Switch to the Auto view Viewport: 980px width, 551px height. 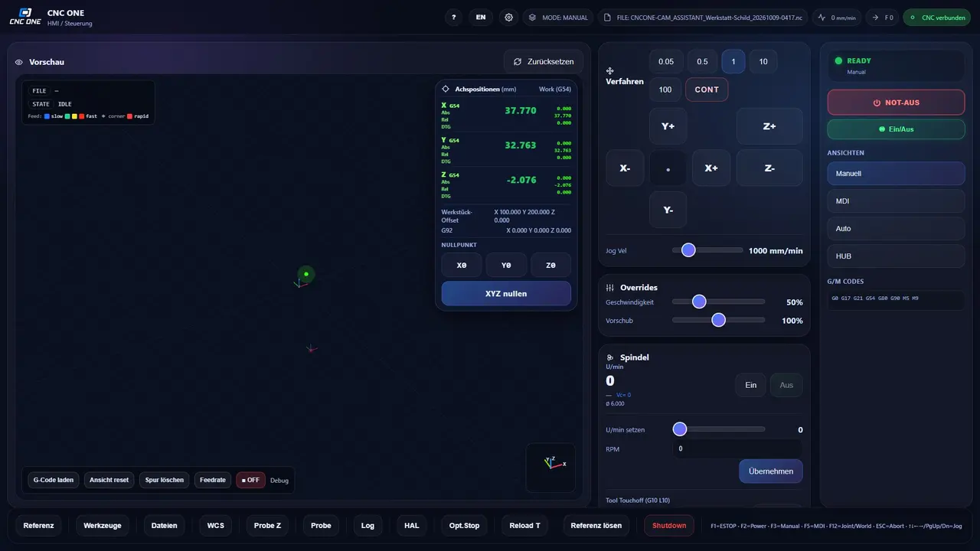(x=896, y=229)
